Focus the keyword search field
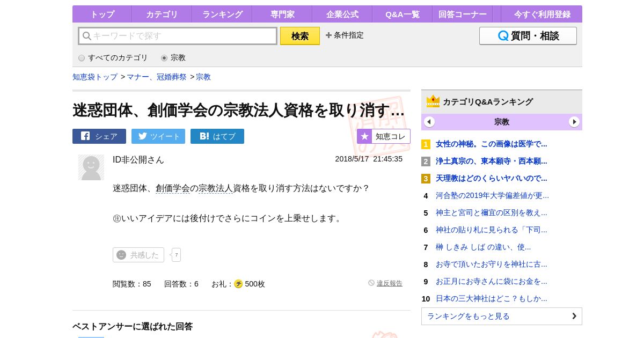Image resolution: width=644 pixels, height=338 pixels. 178,36
